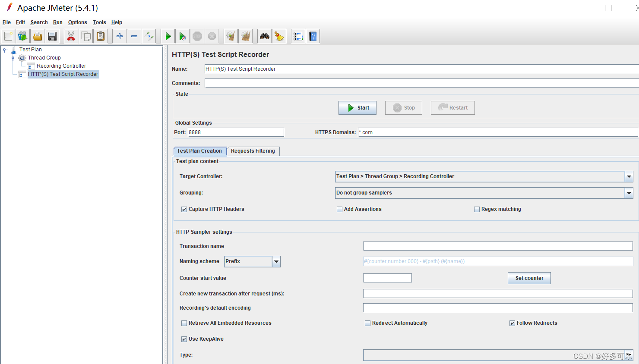Open the Run menu

click(58, 22)
